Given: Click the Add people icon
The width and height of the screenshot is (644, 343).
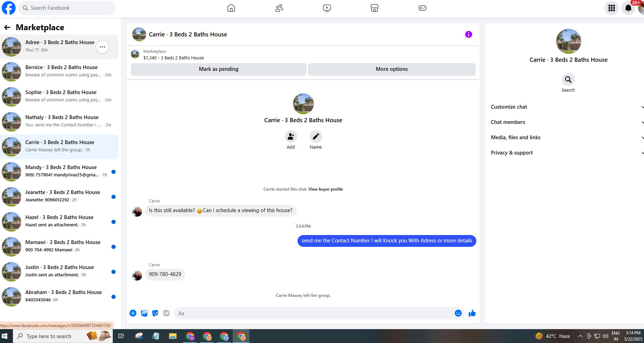Looking at the screenshot, I should tap(291, 136).
